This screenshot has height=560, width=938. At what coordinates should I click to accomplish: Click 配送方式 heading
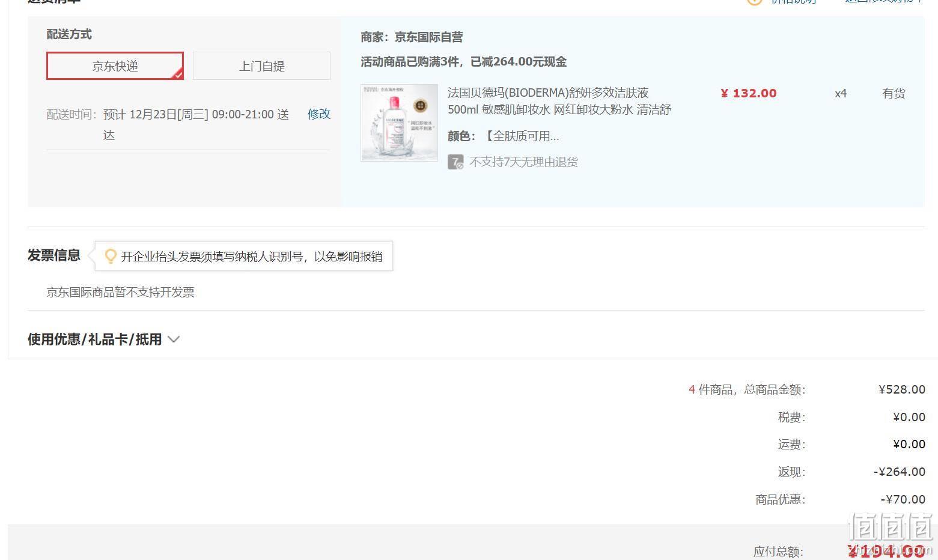(69, 34)
